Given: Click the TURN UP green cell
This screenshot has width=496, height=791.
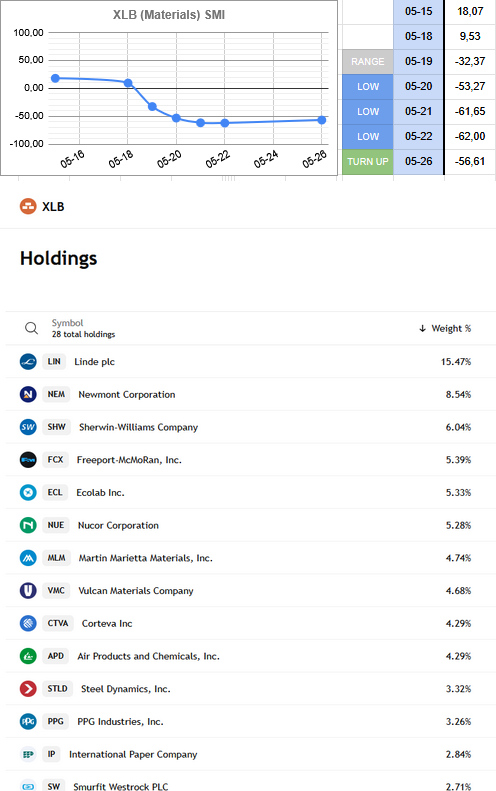Looking at the screenshot, I should pos(368,162).
